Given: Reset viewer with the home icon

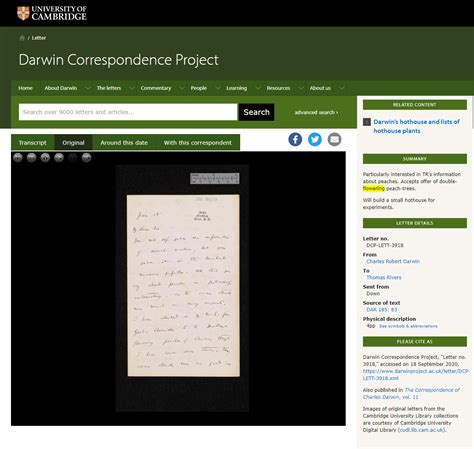Looking at the screenshot, I should pos(45,157).
